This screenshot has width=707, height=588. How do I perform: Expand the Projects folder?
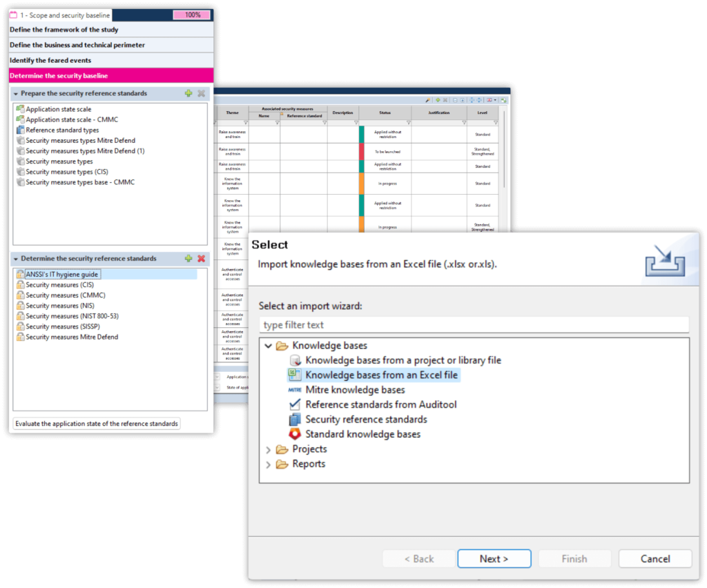coord(268,449)
